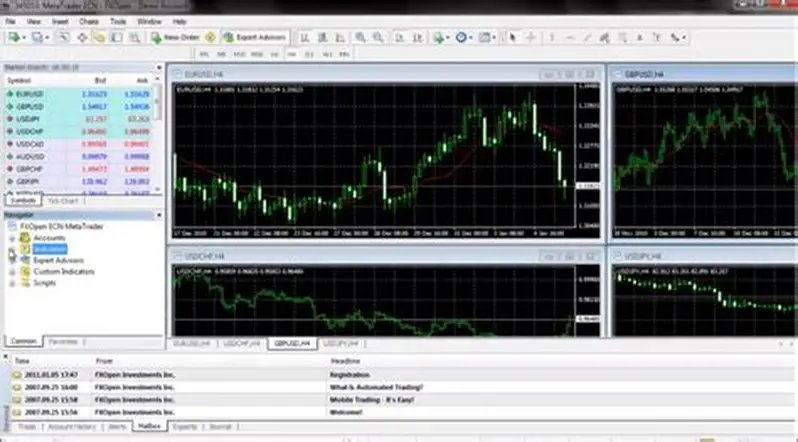Launch MetaEditor with yellow diamond icon

(x=210, y=37)
